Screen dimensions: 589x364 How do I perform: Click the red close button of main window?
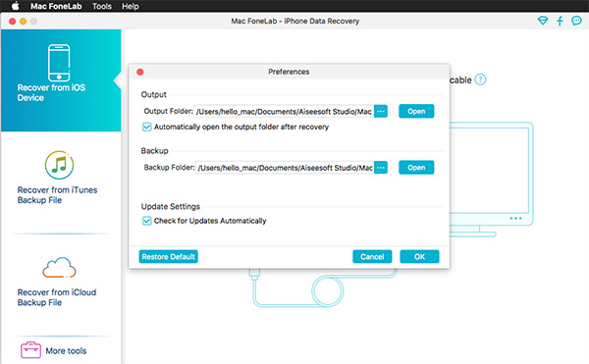coord(12,22)
